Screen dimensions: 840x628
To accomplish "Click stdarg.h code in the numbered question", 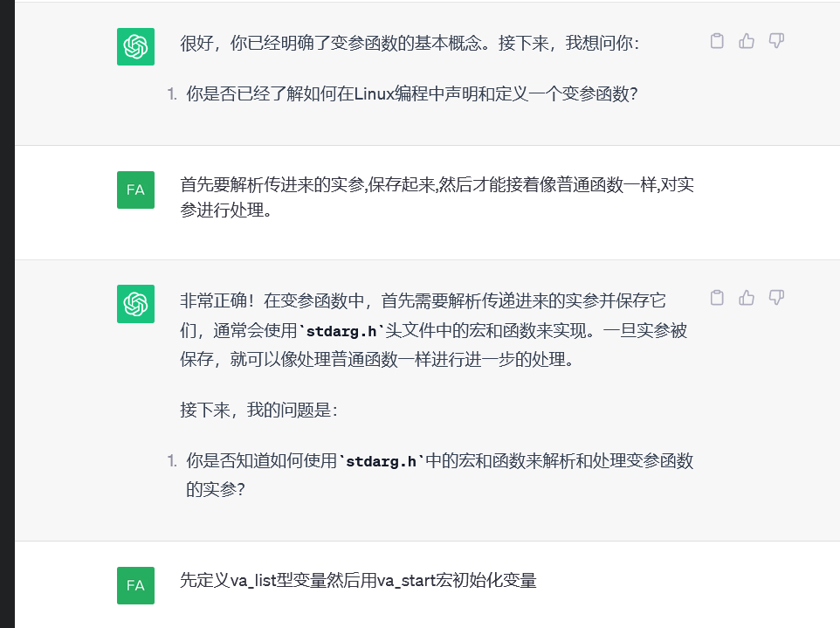I will 382,462.
